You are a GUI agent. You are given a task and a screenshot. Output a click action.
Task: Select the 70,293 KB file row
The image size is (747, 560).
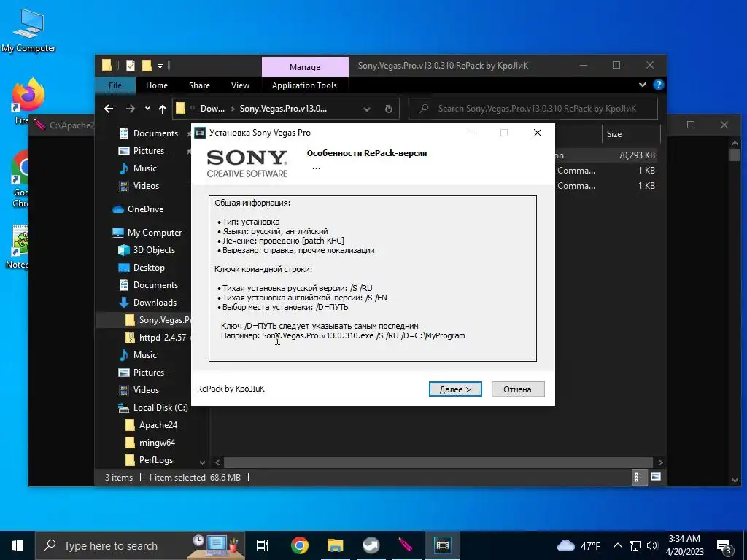tap(605, 155)
